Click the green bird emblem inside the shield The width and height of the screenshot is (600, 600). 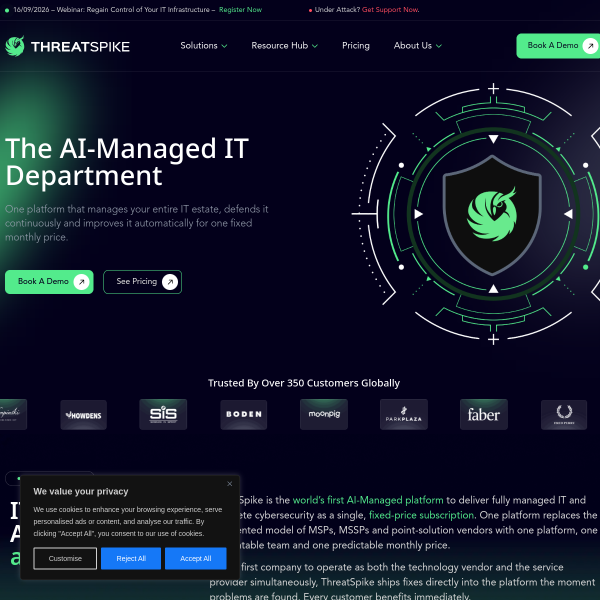(492, 214)
